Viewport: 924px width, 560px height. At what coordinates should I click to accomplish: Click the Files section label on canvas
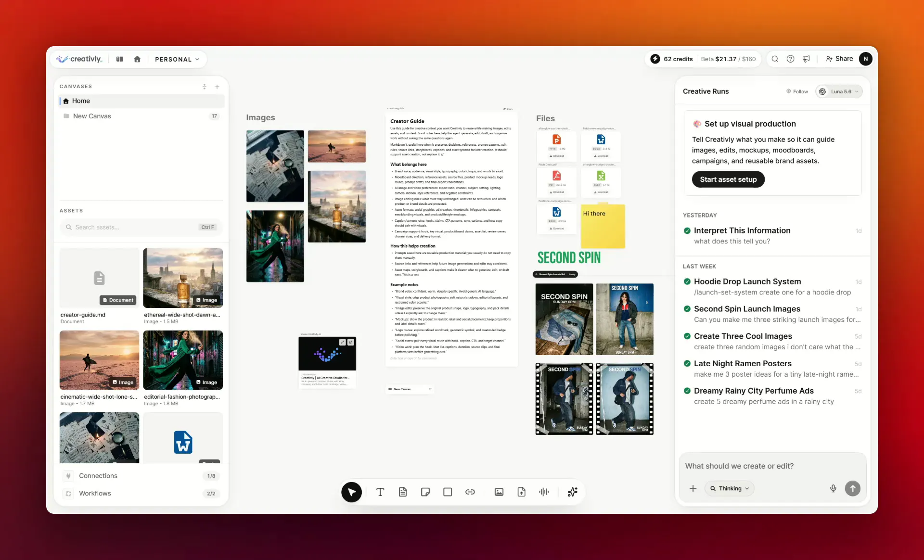pos(545,118)
